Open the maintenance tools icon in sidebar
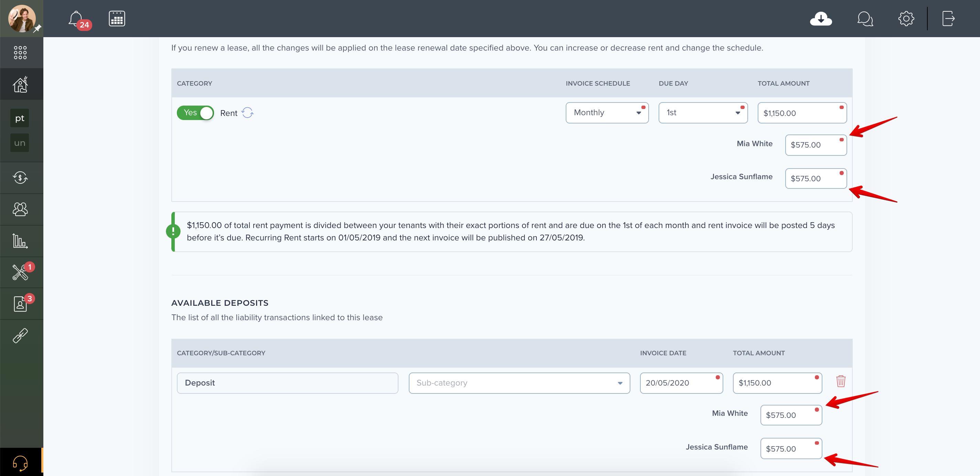Image resolution: width=980 pixels, height=476 pixels. [x=20, y=272]
